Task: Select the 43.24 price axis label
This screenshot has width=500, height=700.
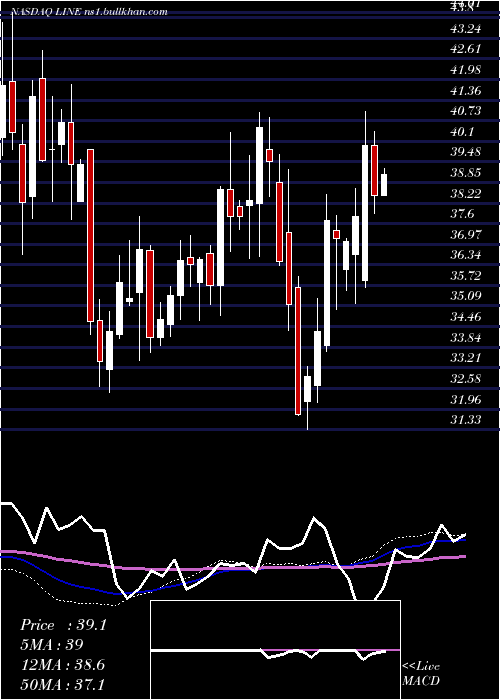Action: coord(466,29)
